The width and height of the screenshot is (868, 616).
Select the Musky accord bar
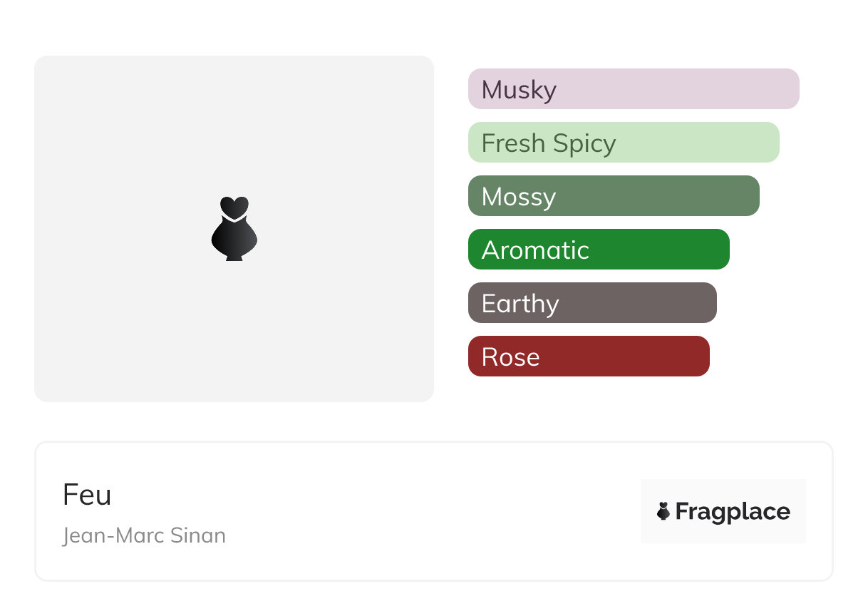coord(633,89)
